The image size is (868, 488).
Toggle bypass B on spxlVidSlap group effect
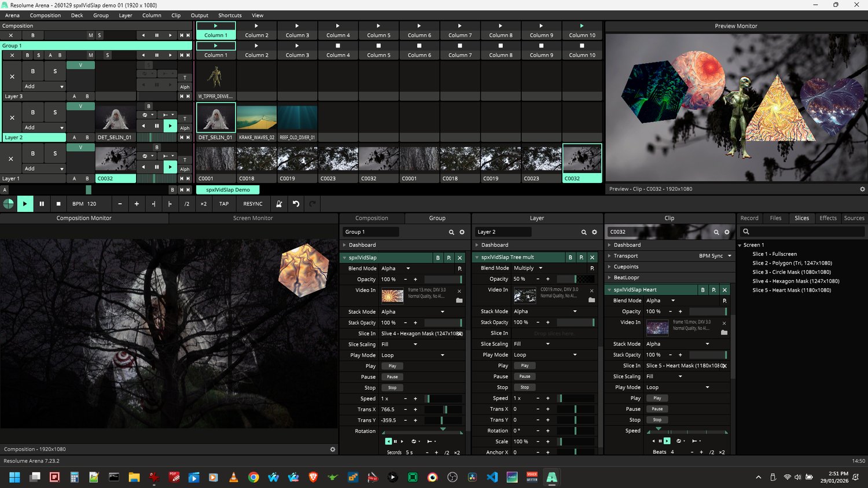(x=438, y=258)
